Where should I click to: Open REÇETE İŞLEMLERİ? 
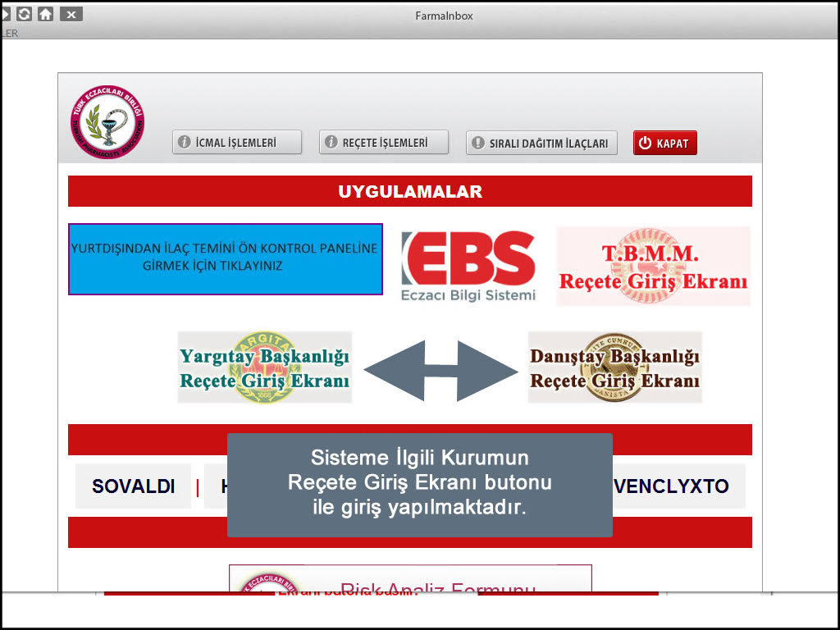[x=384, y=143]
